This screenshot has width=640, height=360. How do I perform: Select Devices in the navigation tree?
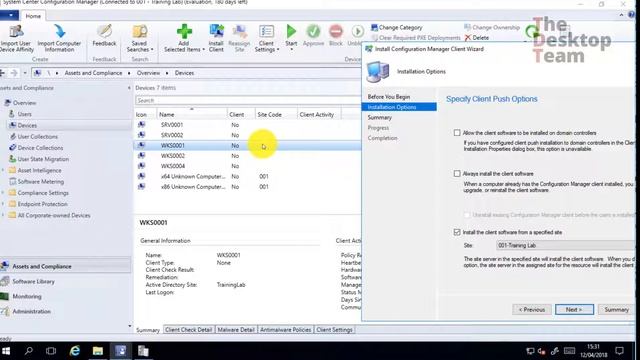27,125
